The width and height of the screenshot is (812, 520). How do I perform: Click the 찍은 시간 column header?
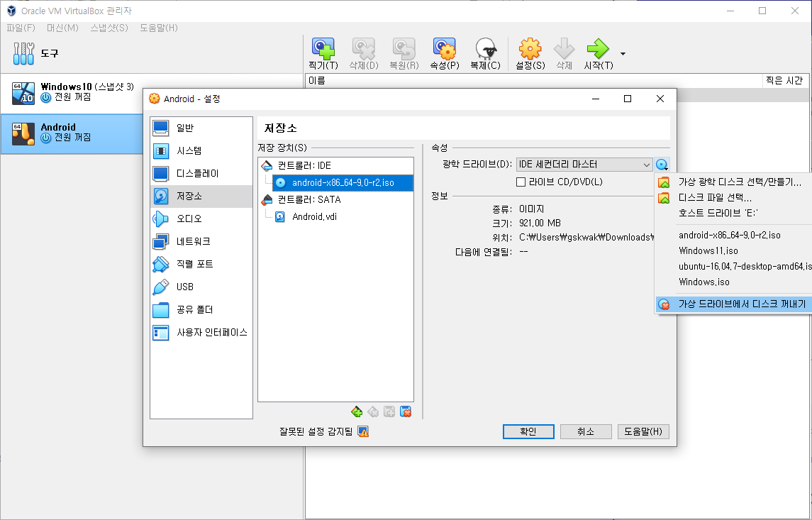[784, 80]
